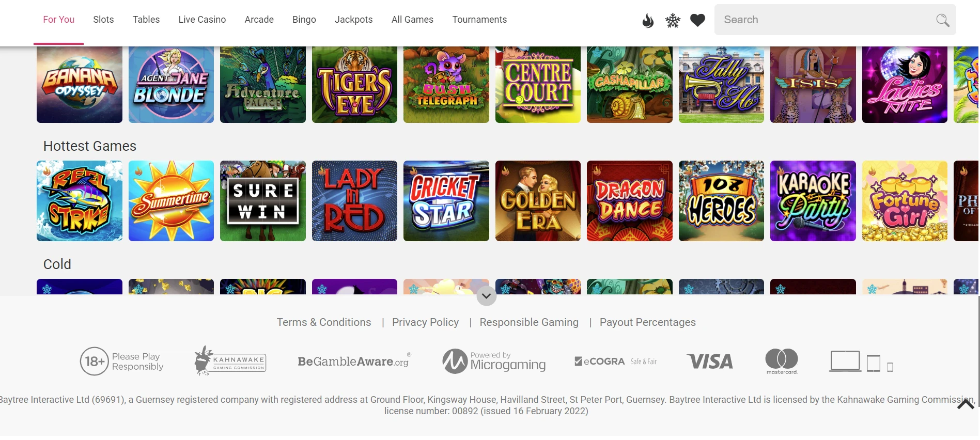Launch the Karaoke Party game

coord(813,201)
